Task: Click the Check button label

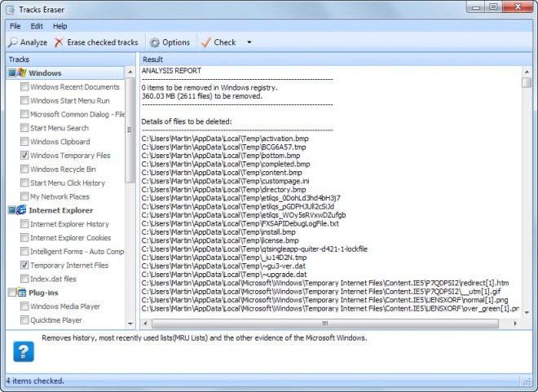Action: coord(225,42)
